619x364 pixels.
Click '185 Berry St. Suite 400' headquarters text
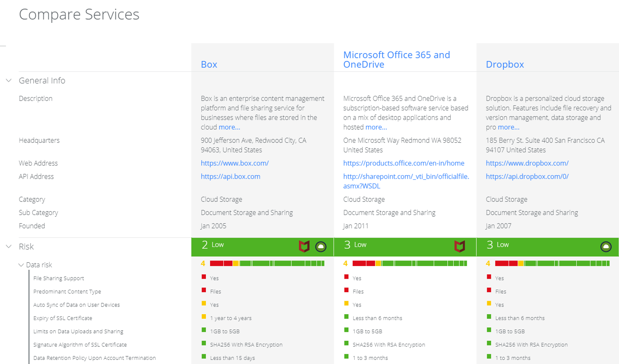pyautogui.click(x=545, y=145)
